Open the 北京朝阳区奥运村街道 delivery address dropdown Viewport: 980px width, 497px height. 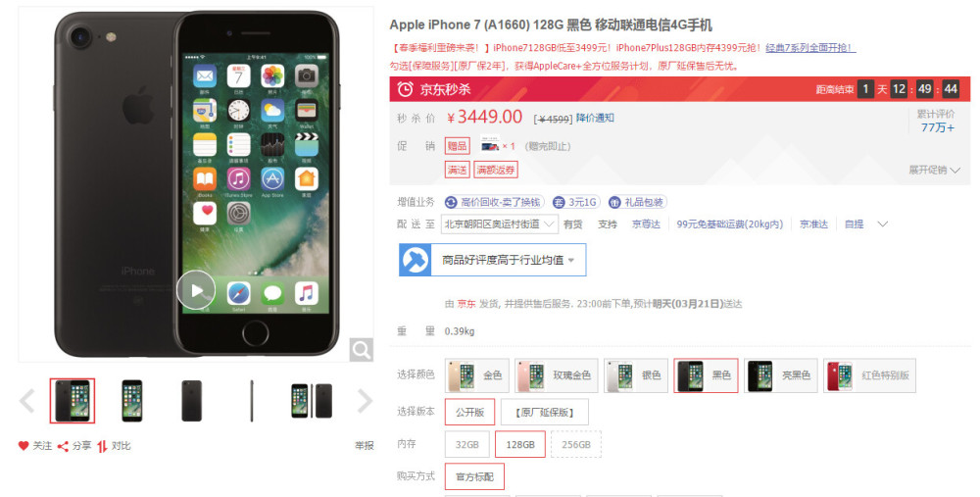coord(500,224)
